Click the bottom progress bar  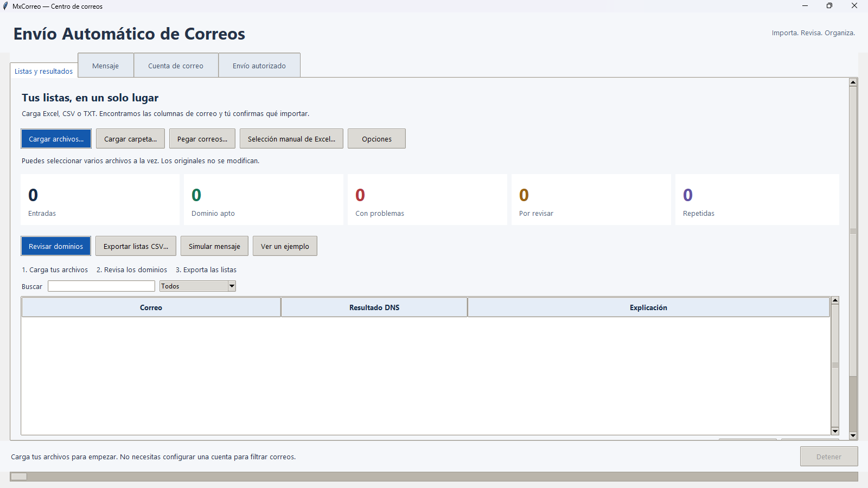434,477
